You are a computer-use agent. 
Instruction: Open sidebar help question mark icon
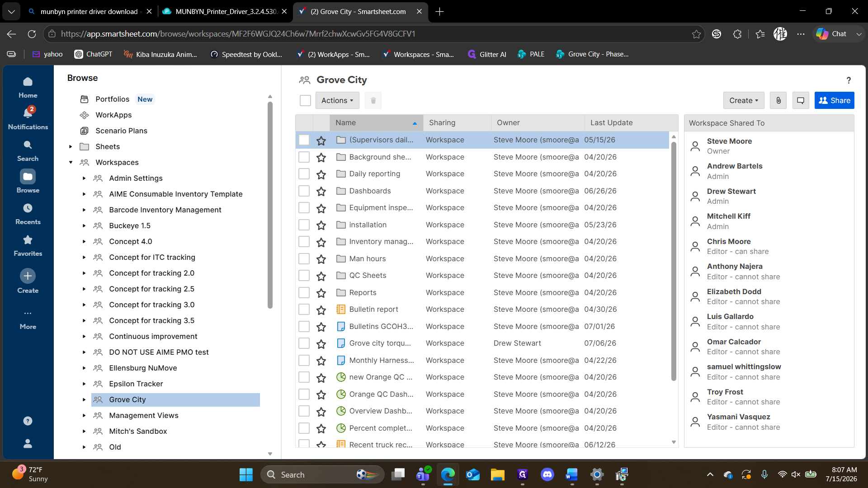[x=28, y=421]
